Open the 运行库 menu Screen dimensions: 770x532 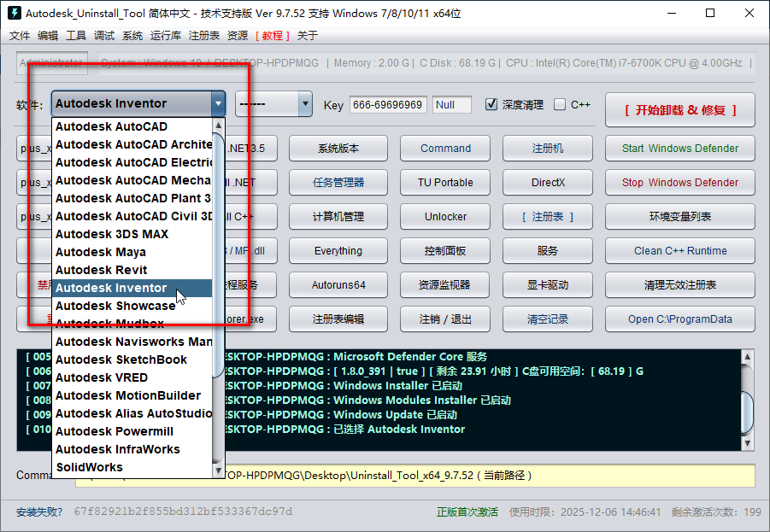point(166,35)
